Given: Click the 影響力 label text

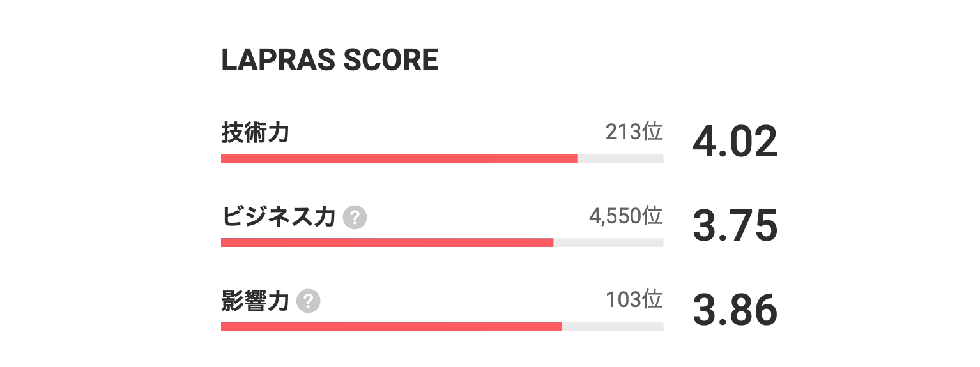Looking at the screenshot, I should coord(255,301).
